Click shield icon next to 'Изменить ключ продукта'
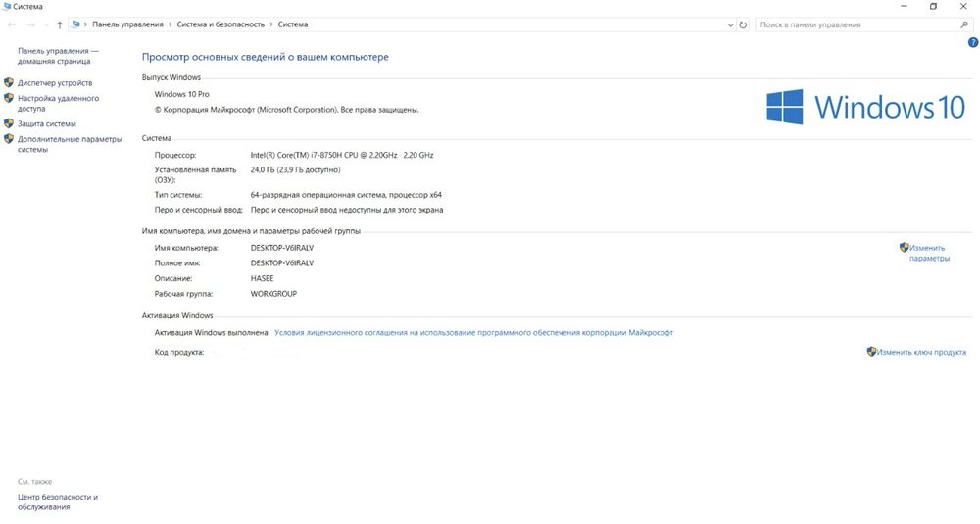Viewport: 980px width, 524px height. (x=871, y=352)
